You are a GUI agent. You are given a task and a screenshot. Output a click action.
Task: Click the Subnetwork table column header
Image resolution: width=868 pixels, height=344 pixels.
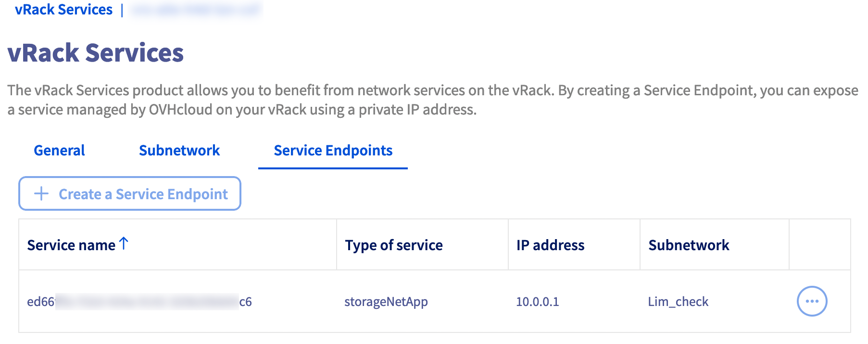[x=689, y=245]
